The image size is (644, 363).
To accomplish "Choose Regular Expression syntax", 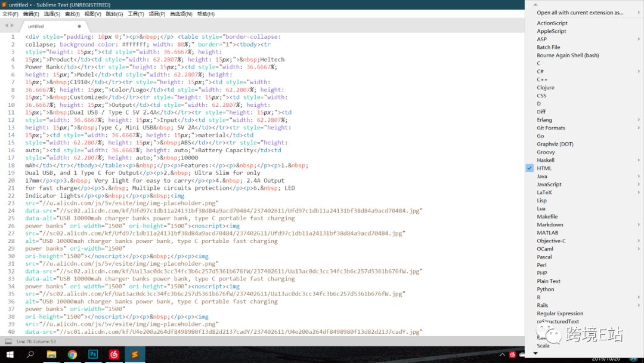I will 560,313.
